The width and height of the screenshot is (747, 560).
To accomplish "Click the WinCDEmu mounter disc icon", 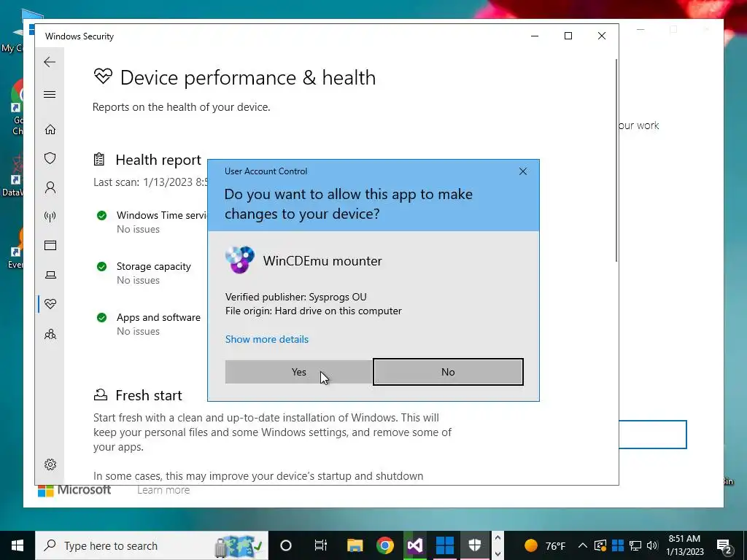I will [239, 260].
